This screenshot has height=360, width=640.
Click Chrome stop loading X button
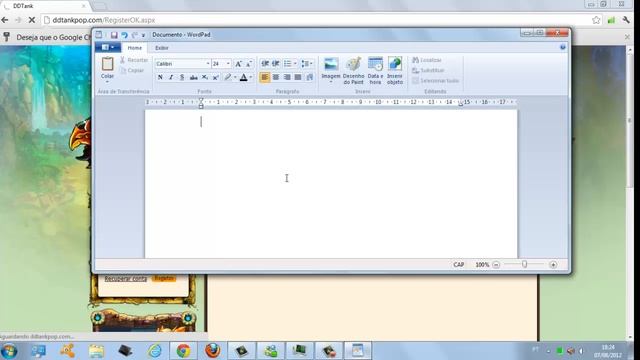pos(31,20)
